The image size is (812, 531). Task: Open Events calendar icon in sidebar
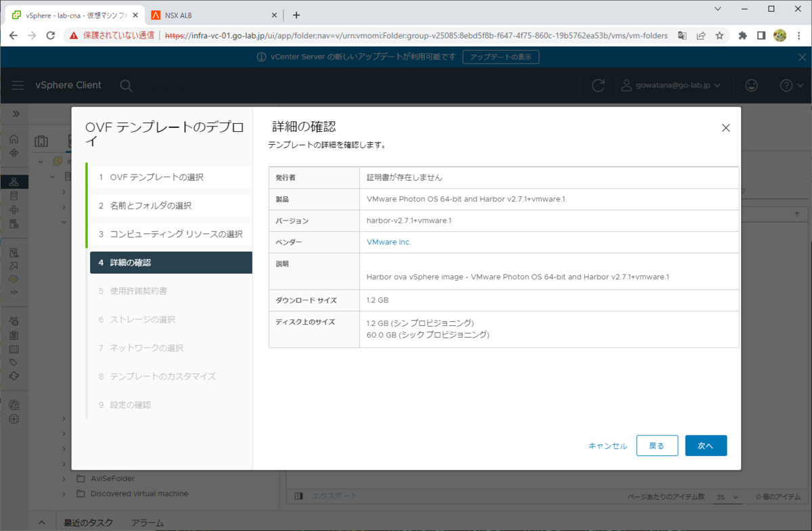(x=14, y=349)
